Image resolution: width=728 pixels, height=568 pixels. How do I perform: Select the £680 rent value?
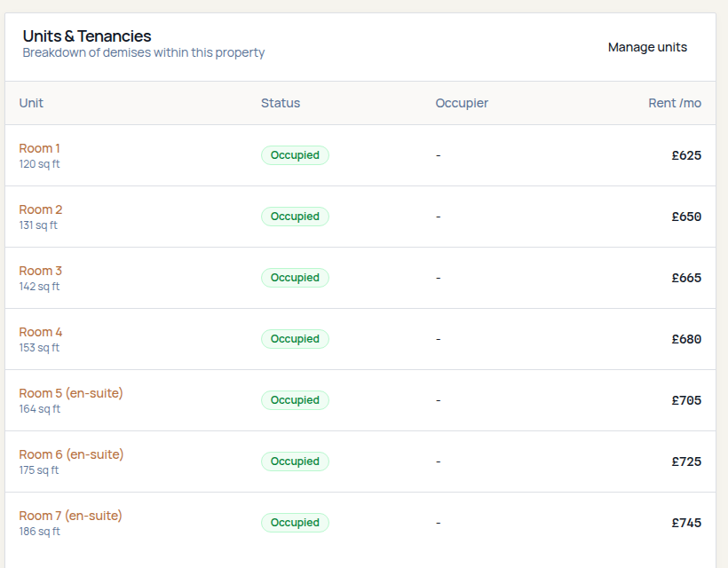point(686,339)
